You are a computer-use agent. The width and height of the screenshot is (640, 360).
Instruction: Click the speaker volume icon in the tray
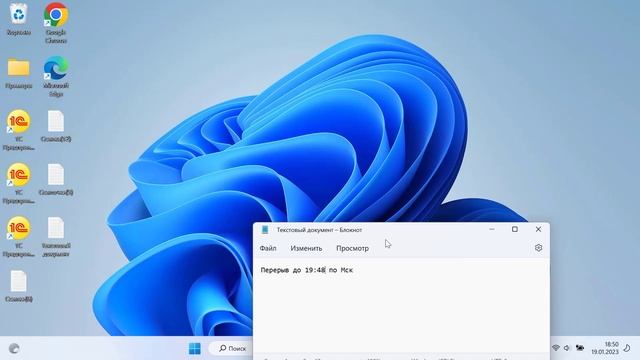point(567,348)
